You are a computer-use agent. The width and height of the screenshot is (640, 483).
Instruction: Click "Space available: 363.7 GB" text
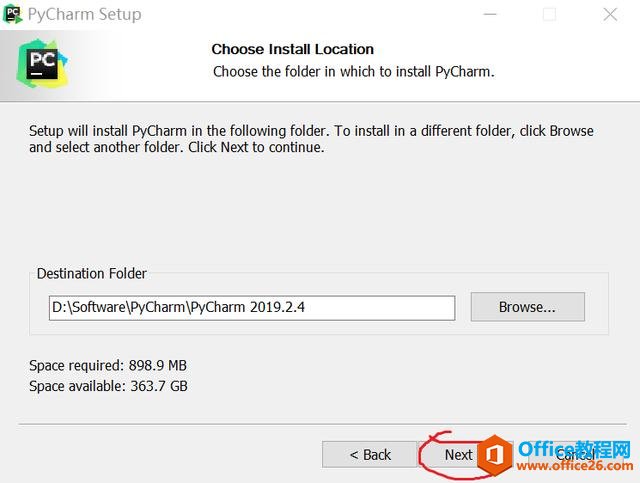click(x=108, y=386)
